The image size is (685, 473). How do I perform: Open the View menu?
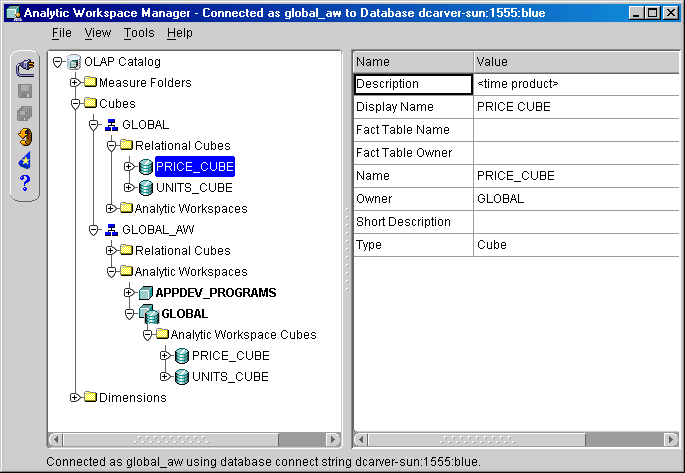(98, 33)
